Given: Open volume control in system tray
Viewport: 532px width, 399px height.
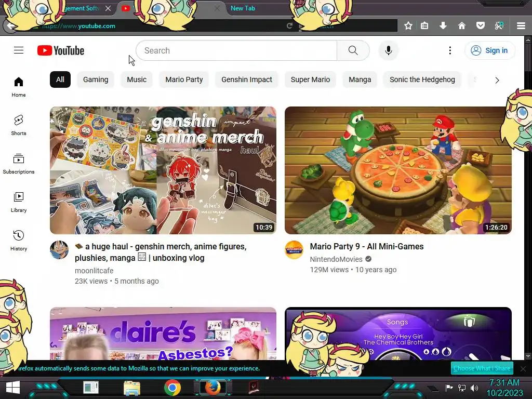Looking at the screenshot, I should tap(474, 388).
